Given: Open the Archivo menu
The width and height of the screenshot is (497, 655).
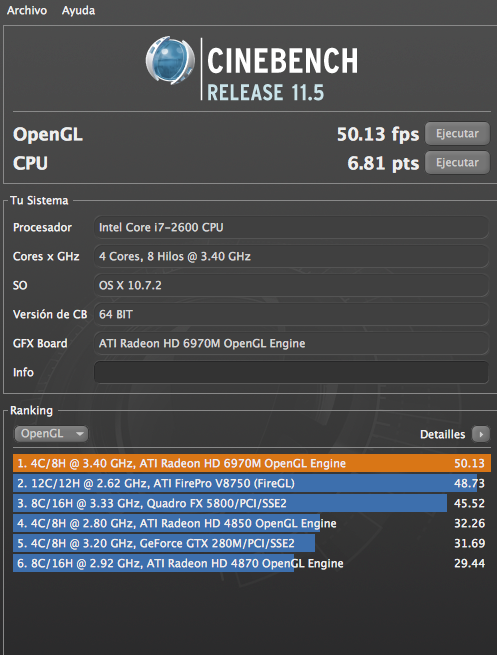Looking at the screenshot, I should (x=27, y=10).
